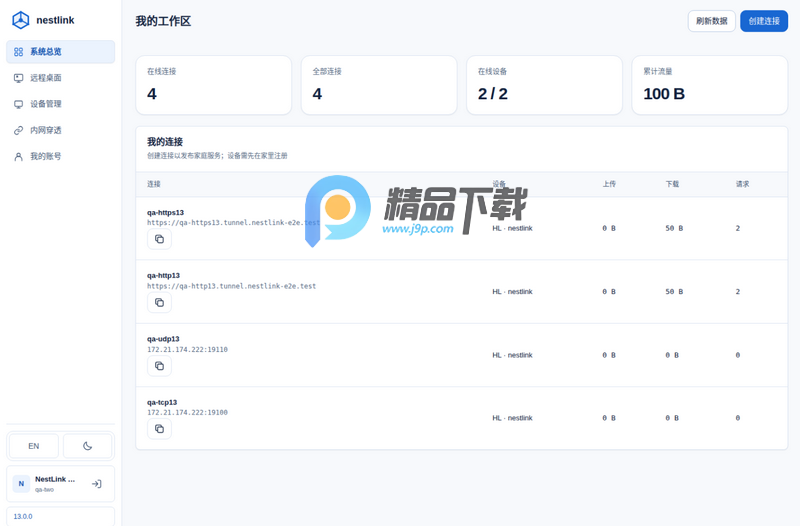Click the 设备管理 screen icon

18,104
